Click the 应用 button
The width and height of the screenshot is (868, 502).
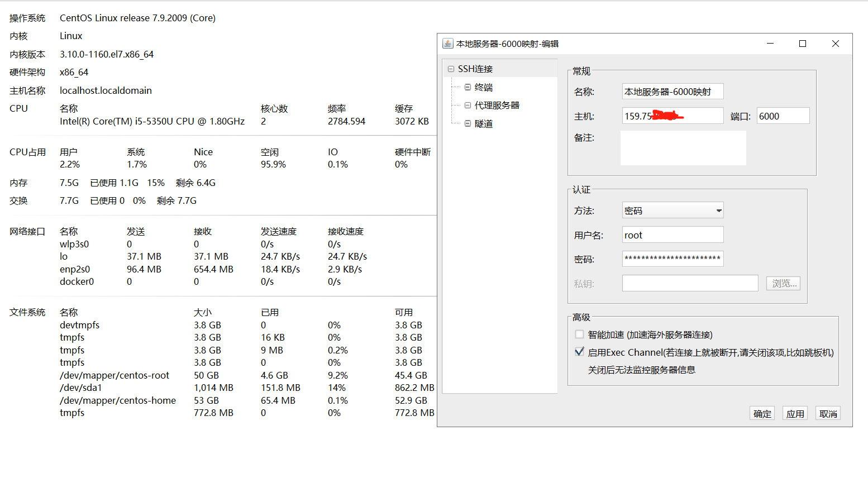795,413
